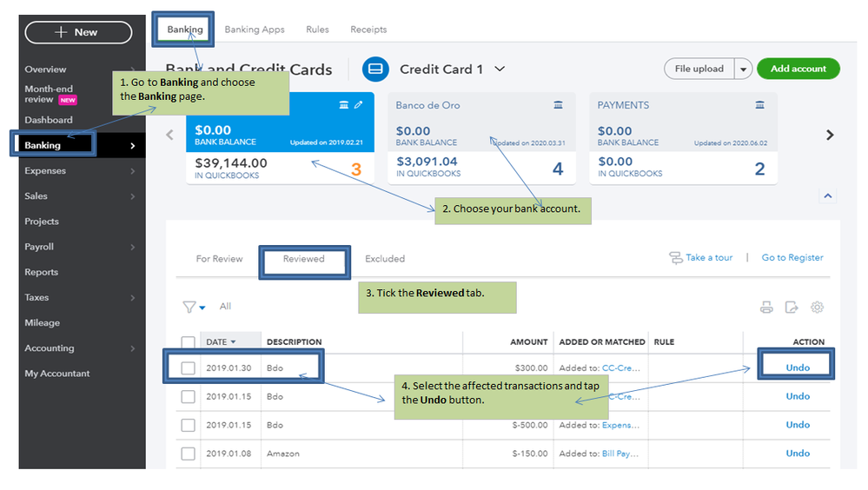Open Reports in sidebar
Viewport: 868px width, 490px height.
(x=41, y=272)
